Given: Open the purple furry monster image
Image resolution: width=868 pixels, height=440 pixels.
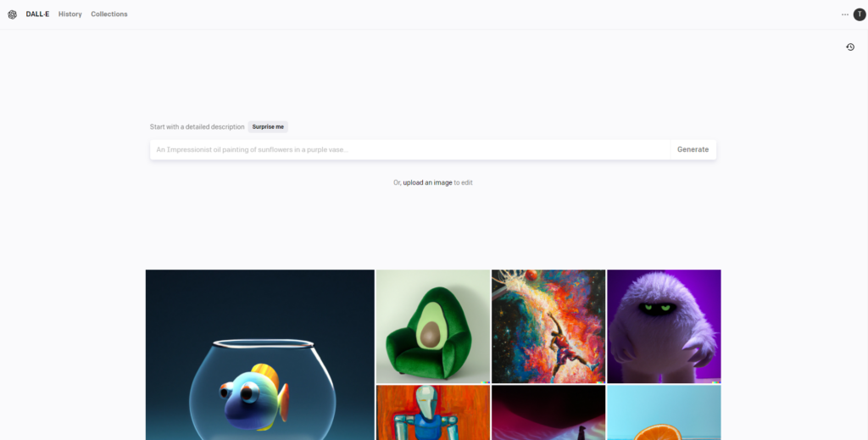Looking at the screenshot, I should coord(664,326).
